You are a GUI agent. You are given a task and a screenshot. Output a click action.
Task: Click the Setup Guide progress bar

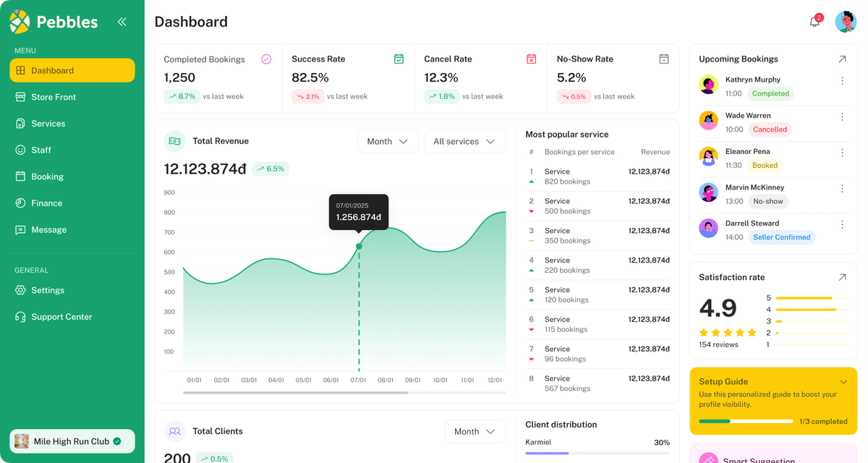click(x=745, y=421)
